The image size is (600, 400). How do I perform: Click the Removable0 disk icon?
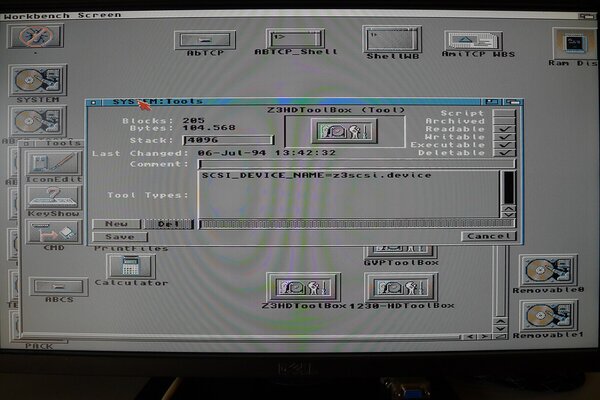tap(547, 270)
